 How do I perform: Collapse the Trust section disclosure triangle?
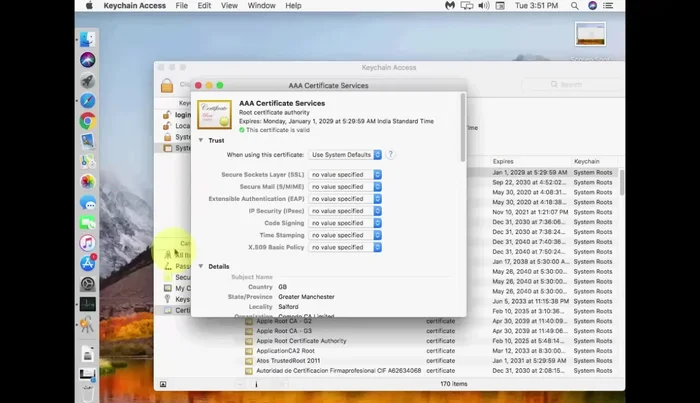(200, 140)
